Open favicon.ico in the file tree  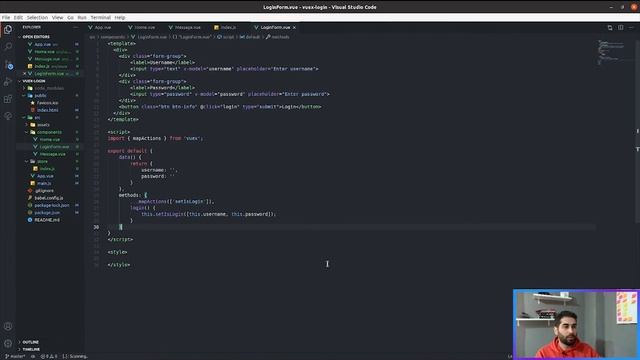[x=47, y=103]
